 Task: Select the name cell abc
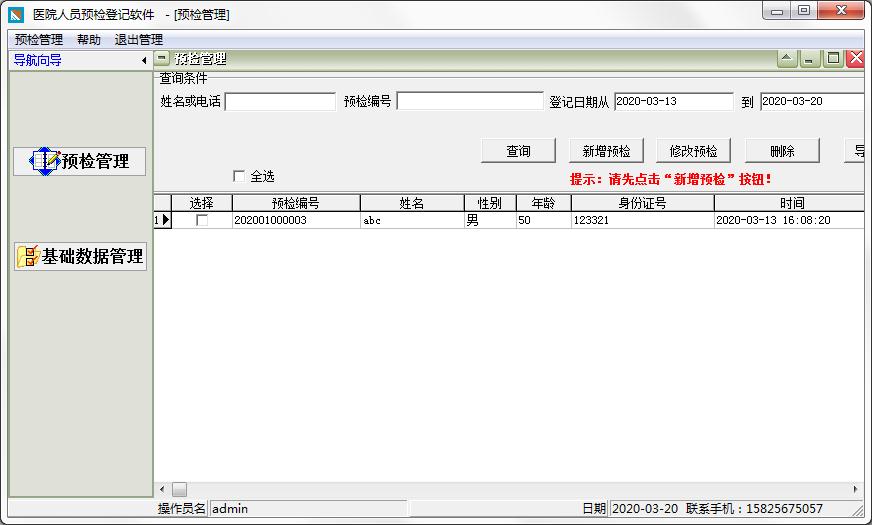click(x=412, y=220)
